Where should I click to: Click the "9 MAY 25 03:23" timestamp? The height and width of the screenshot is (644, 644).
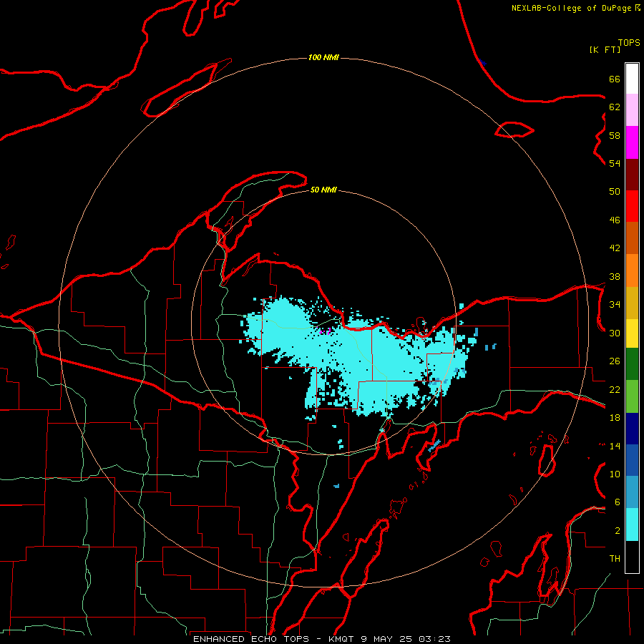(406, 639)
